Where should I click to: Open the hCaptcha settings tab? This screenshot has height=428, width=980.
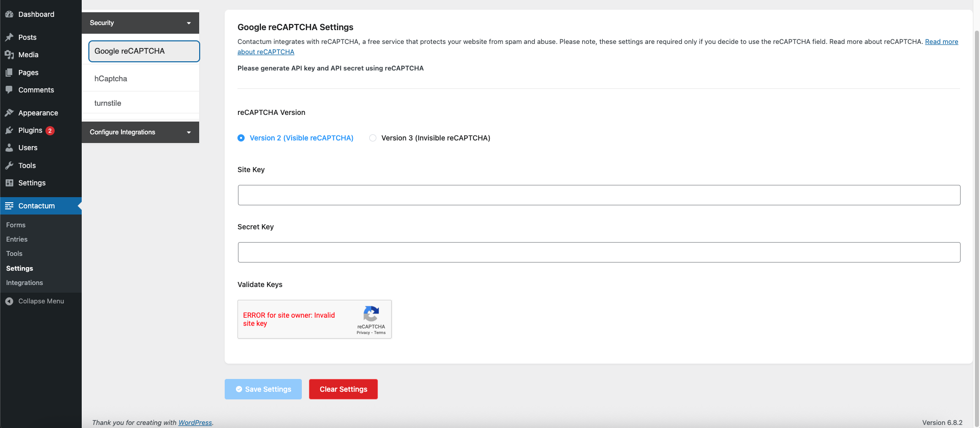[111, 79]
